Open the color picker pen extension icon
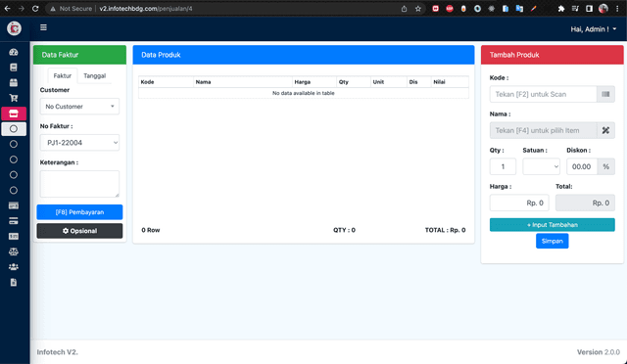The width and height of the screenshot is (627, 364). (x=533, y=9)
